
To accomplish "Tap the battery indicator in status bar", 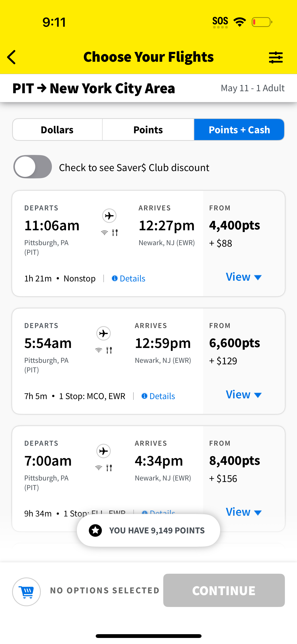I will 262,22.
